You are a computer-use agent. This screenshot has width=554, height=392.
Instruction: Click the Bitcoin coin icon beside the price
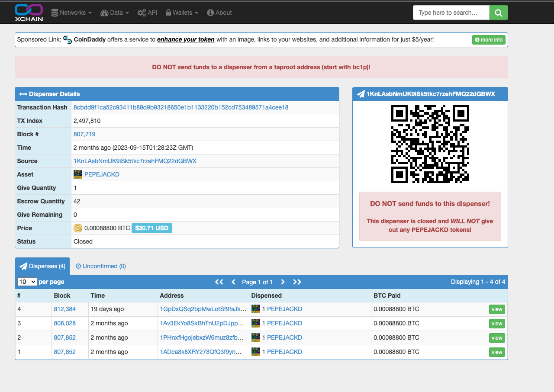[x=78, y=228]
